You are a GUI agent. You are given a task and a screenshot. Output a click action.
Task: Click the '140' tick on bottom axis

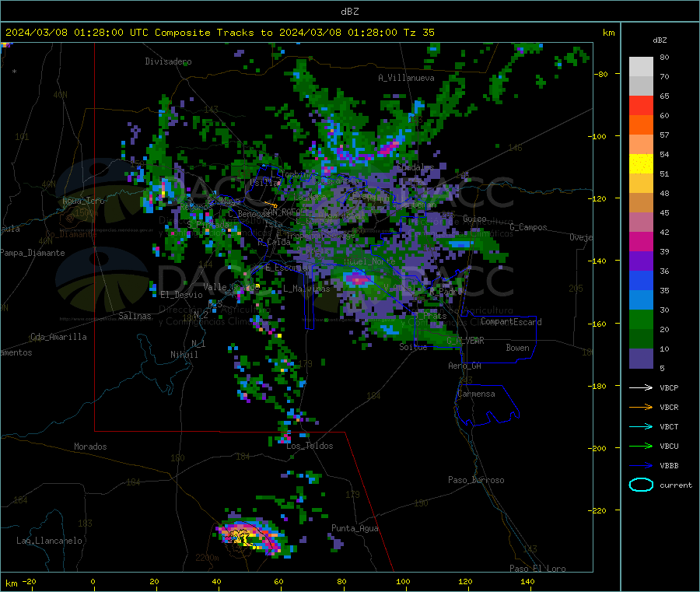pyautogui.click(x=527, y=581)
